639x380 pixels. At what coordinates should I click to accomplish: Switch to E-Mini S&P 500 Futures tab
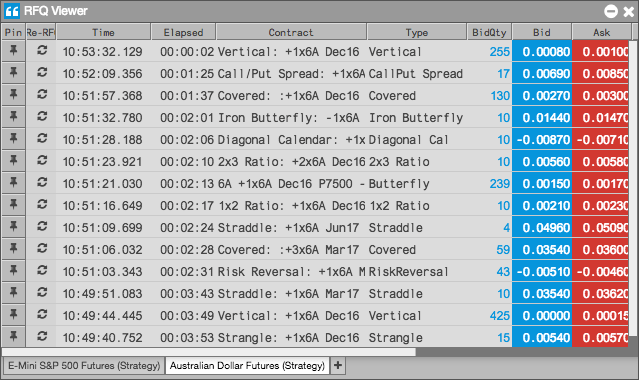[84, 366]
